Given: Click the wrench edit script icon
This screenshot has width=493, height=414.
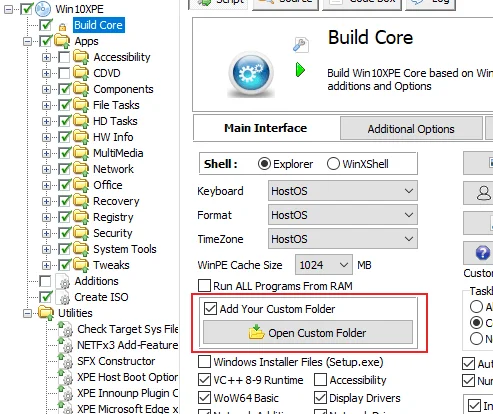Looking at the screenshot, I should point(301,45).
